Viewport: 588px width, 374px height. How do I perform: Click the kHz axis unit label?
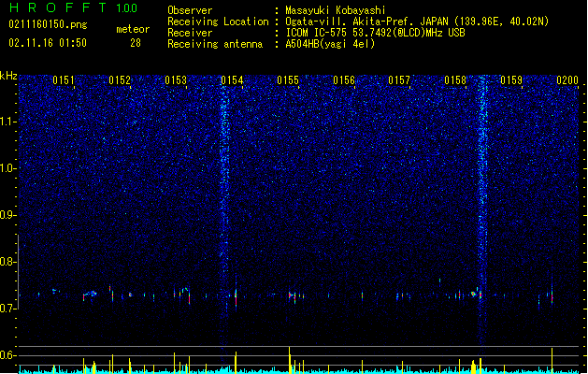coord(8,76)
